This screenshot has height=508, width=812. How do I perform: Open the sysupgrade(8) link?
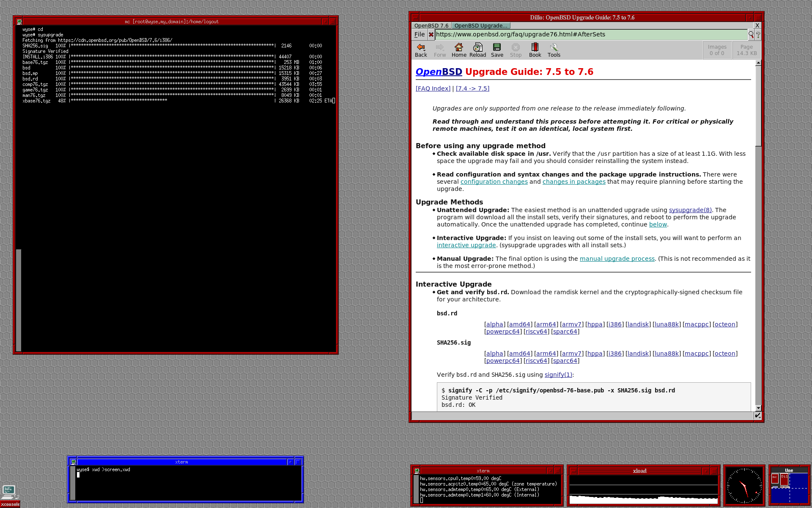690,210
